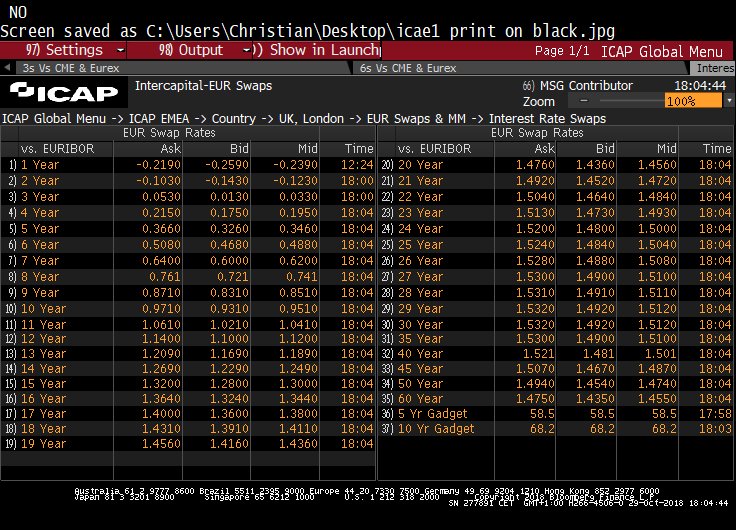Navigate to Country breadcrumb

coord(233,118)
